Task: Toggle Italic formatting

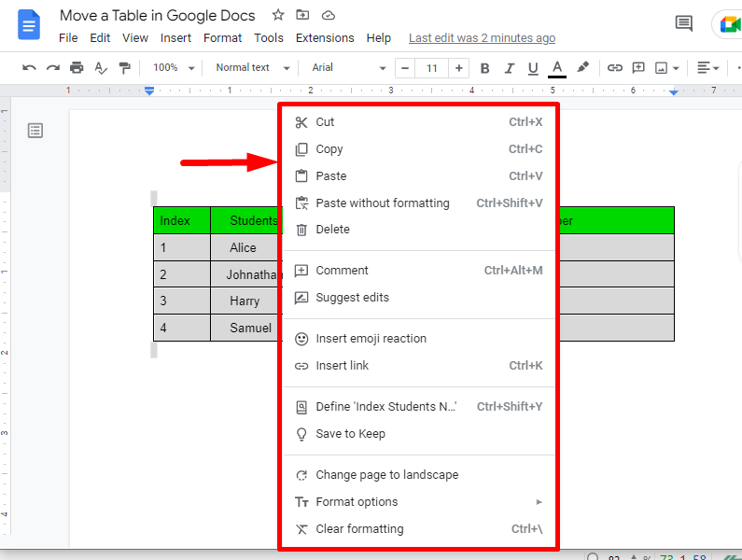Action: tap(510, 68)
